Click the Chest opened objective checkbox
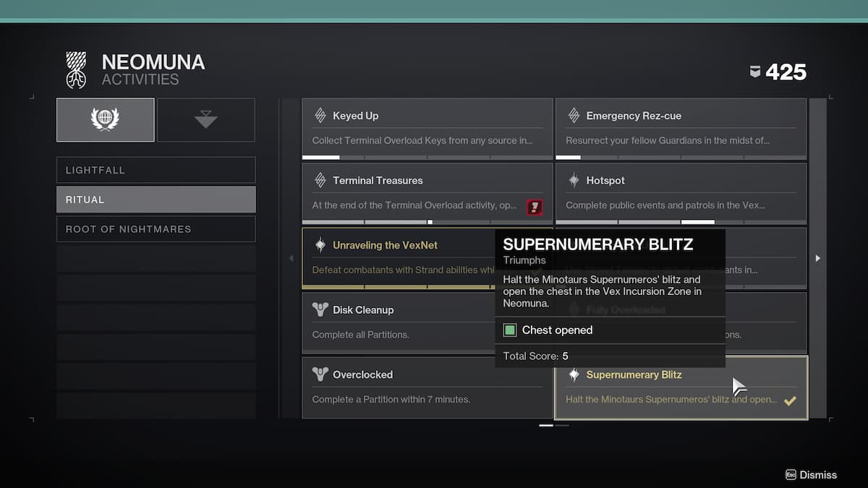Screen dimensions: 868x488 [510, 330]
